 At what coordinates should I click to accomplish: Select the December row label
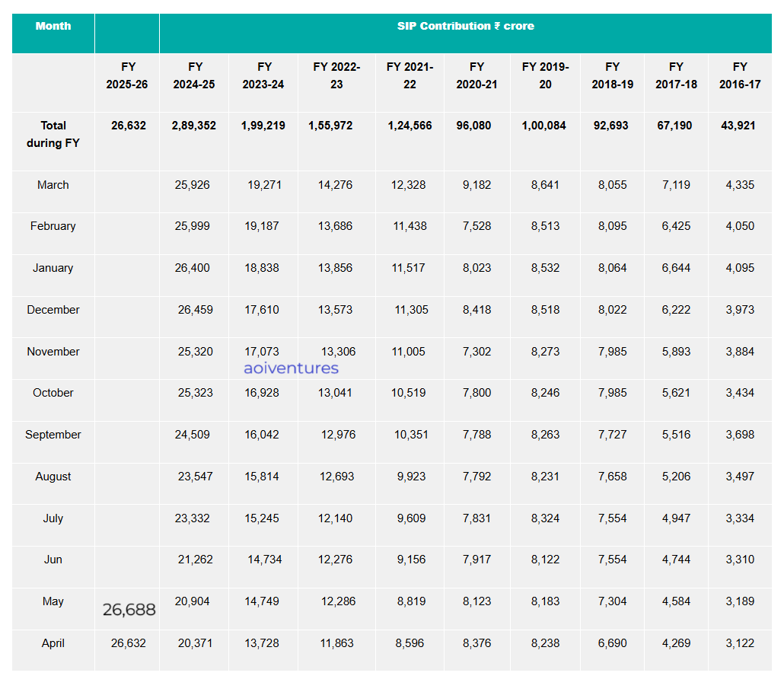pyautogui.click(x=53, y=310)
